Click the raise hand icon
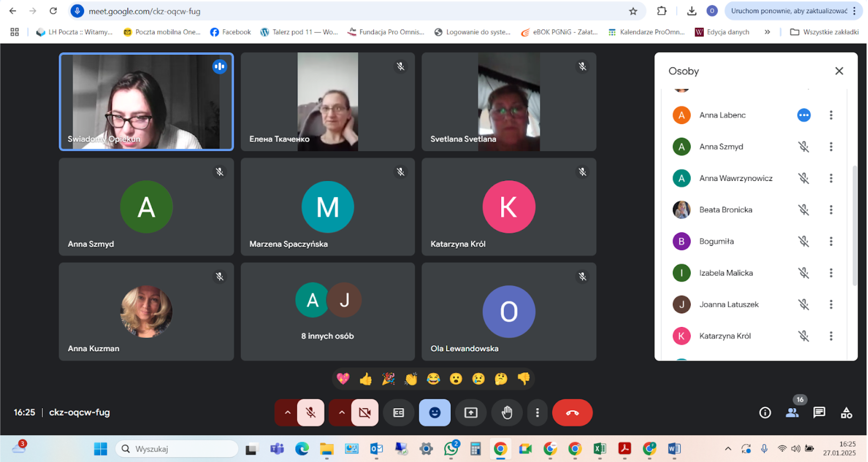The width and height of the screenshot is (868, 462). coord(507,412)
